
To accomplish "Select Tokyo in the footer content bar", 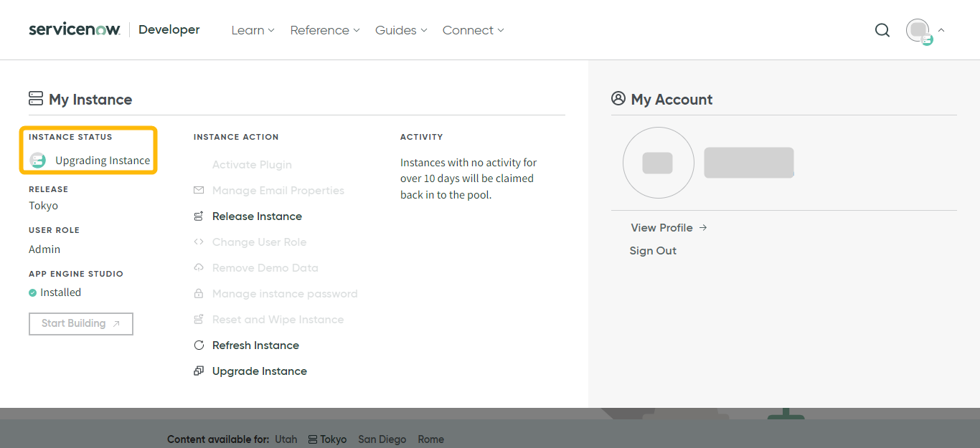I will (x=334, y=439).
